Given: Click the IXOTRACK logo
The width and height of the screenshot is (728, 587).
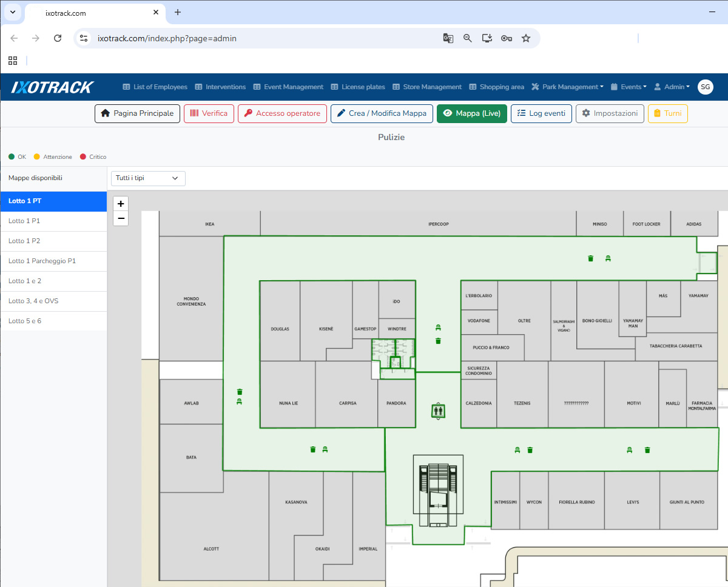Looking at the screenshot, I should (x=52, y=87).
